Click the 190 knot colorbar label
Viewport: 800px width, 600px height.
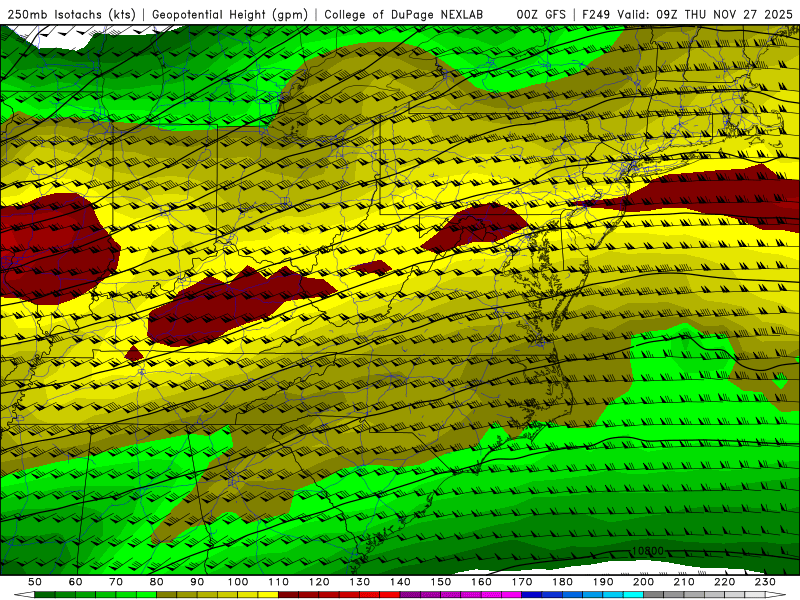coord(604,582)
